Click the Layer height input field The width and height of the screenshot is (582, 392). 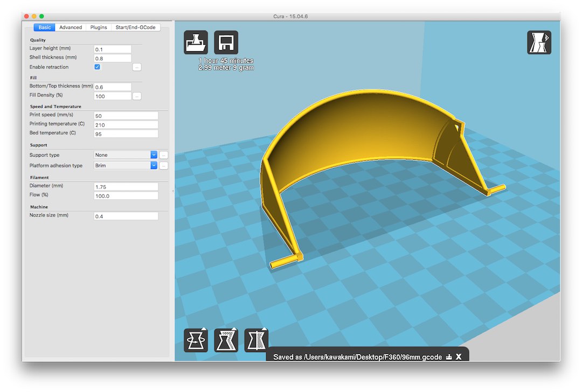113,49
